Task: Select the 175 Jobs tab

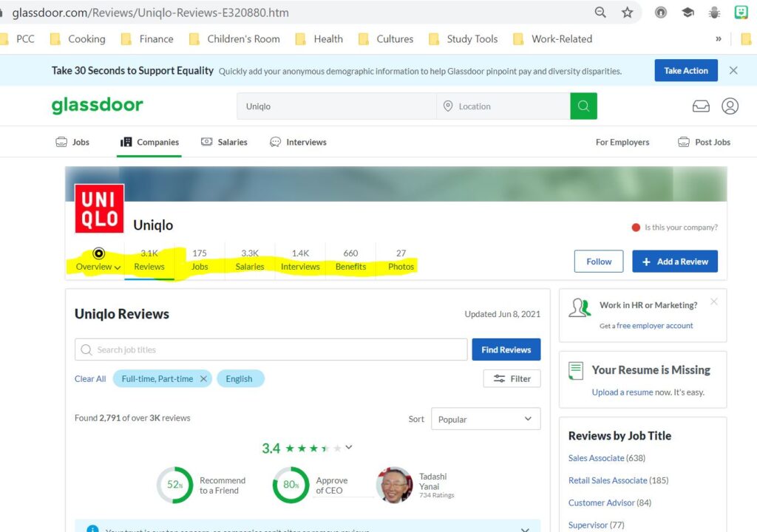Action: pyautogui.click(x=200, y=261)
